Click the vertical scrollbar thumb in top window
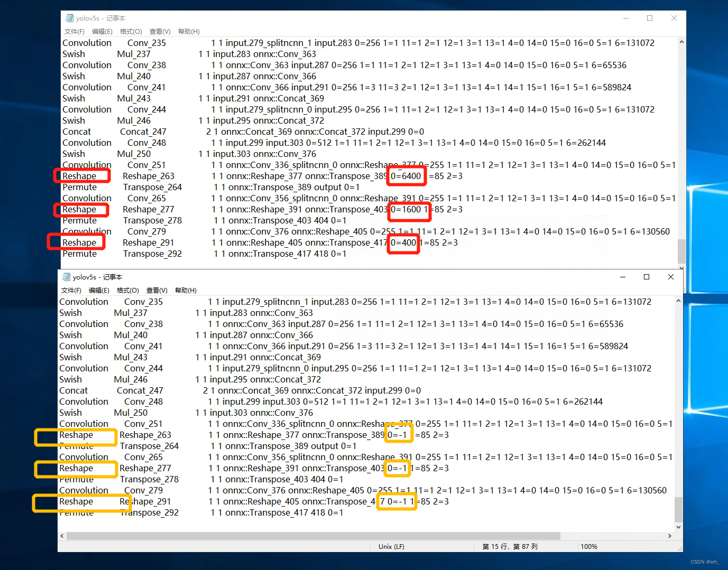The image size is (728, 570). click(681, 251)
